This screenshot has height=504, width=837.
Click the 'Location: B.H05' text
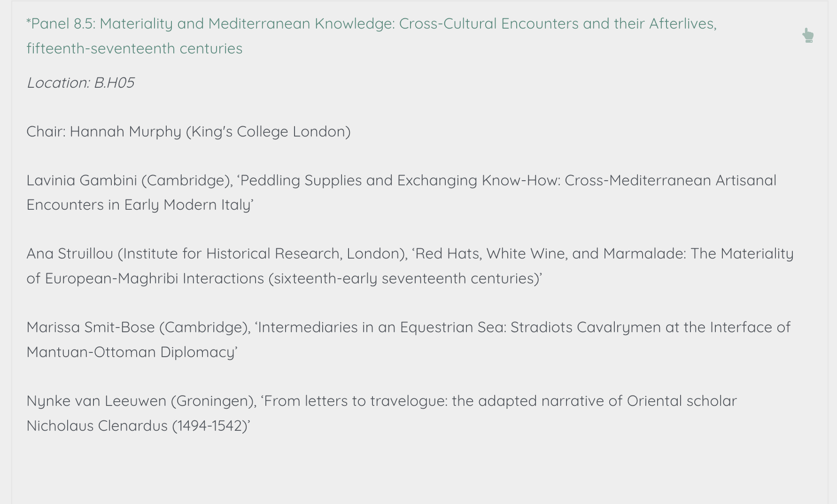[80, 83]
